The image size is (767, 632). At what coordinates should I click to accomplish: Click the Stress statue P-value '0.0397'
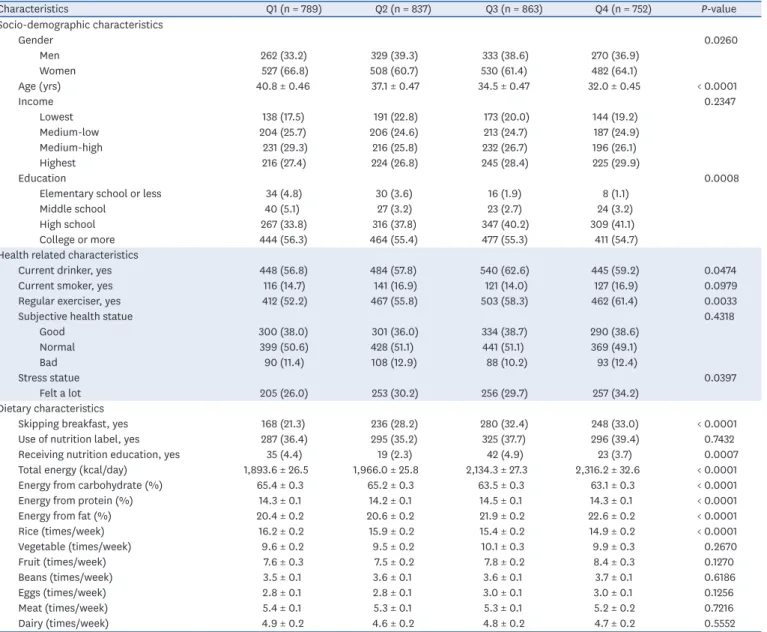click(720, 378)
